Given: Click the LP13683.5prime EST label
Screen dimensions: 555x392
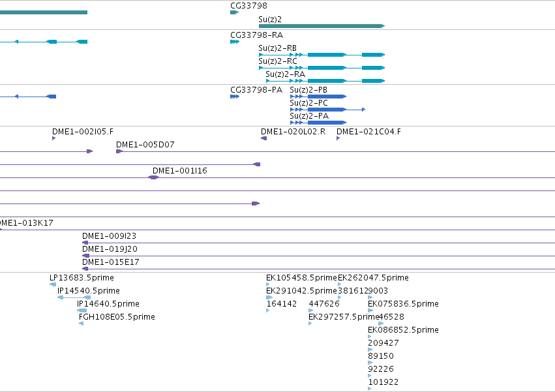Looking at the screenshot, I should pos(82,278).
